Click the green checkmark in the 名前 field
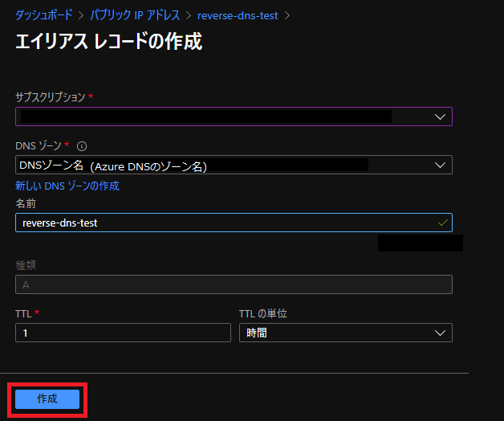 tap(442, 223)
